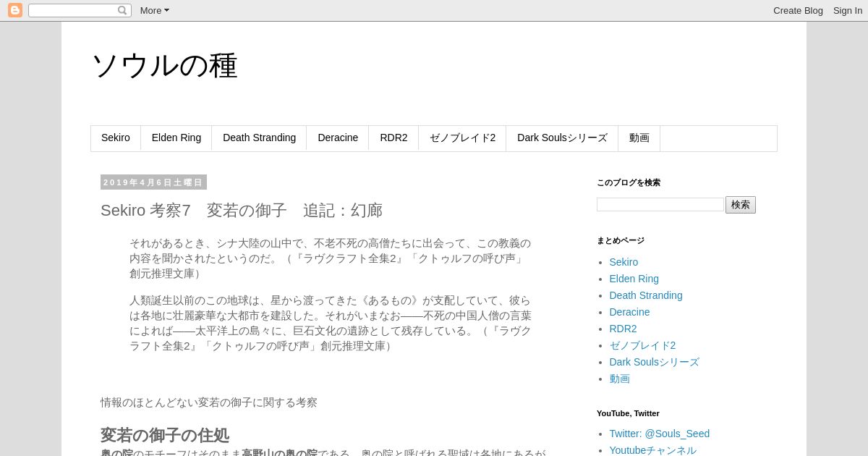Image resolution: width=868 pixels, height=456 pixels.
Task: Open Sekiro link in まとめページ list
Action: 624,262
